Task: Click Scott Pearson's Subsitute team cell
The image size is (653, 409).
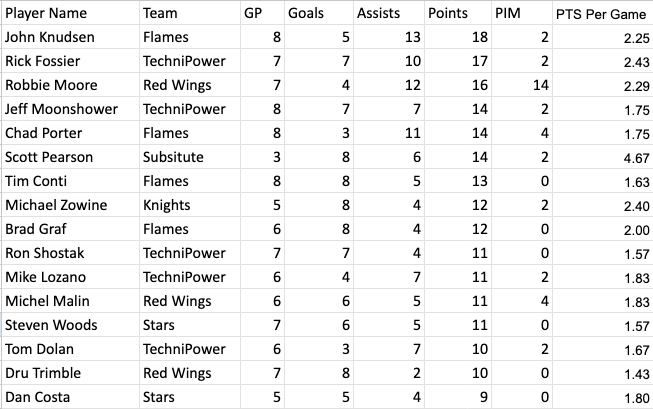Action: 190,157
